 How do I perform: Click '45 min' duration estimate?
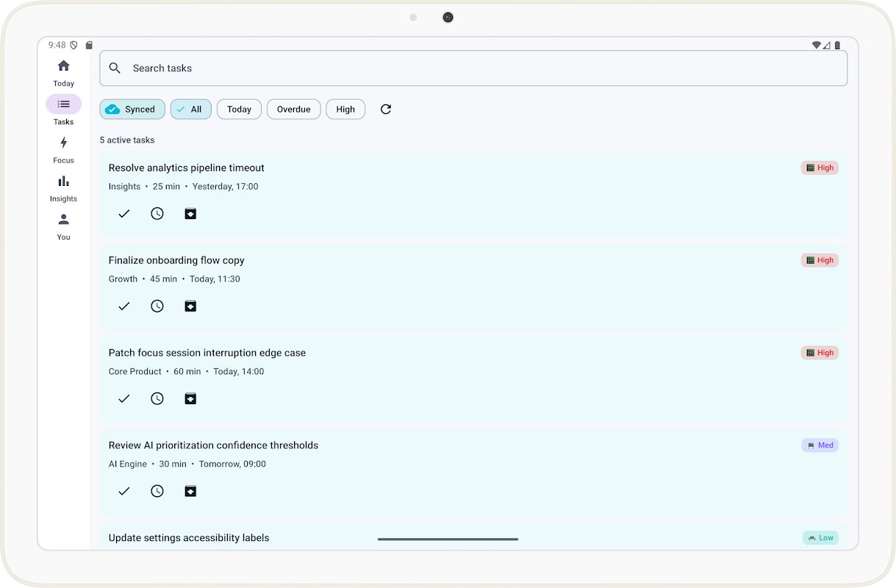click(164, 279)
